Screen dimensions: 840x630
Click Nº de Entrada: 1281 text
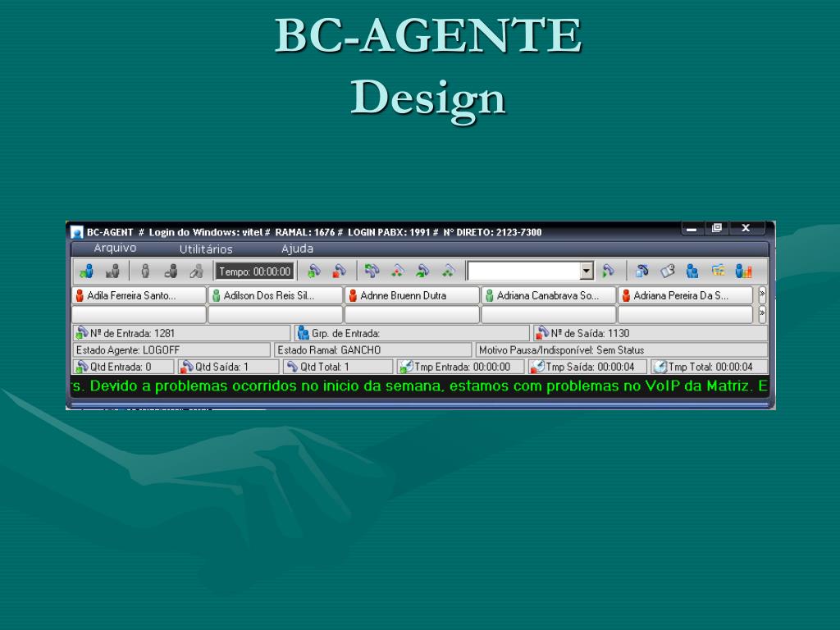click(x=132, y=333)
